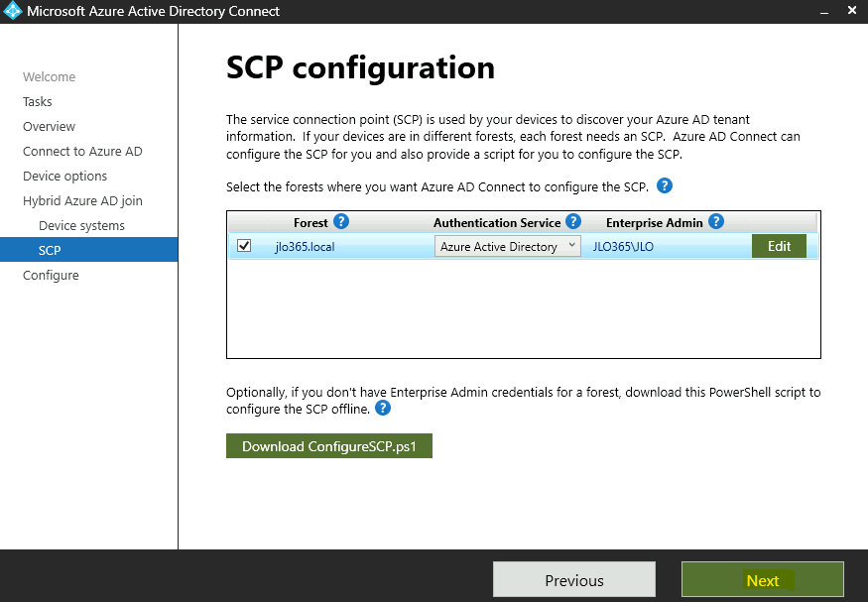Click the Enterprise Admin column header
Viewport: 868px width, 602px height.
click(655, 223)
